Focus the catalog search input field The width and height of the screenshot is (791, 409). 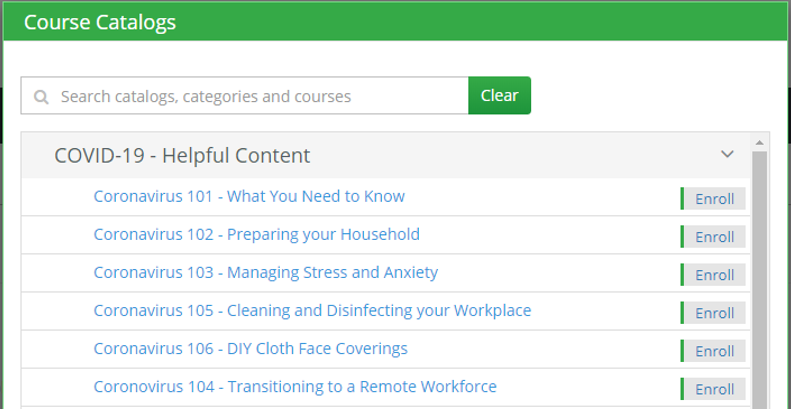tap(245, 95)
